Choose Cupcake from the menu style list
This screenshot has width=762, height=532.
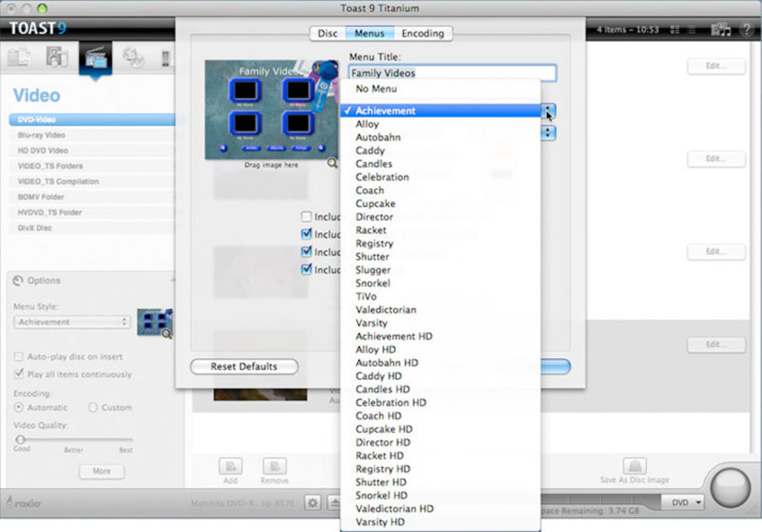click(376, 204)
